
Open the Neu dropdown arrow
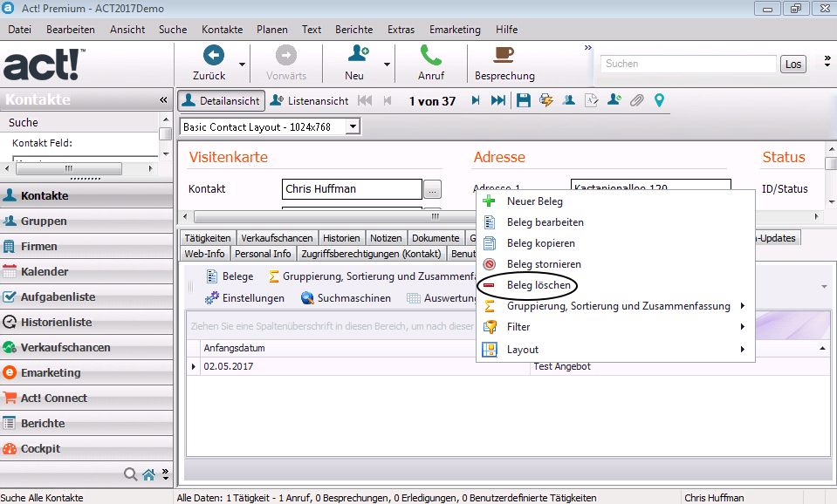point(387,65)
